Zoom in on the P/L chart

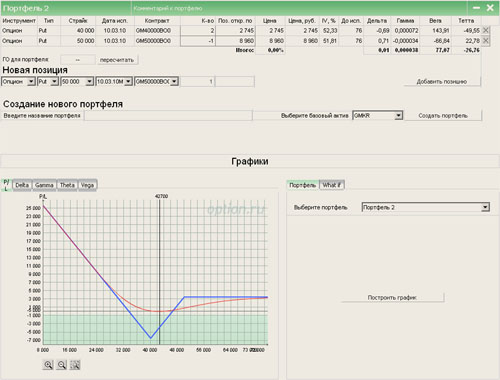coord(48,365)
